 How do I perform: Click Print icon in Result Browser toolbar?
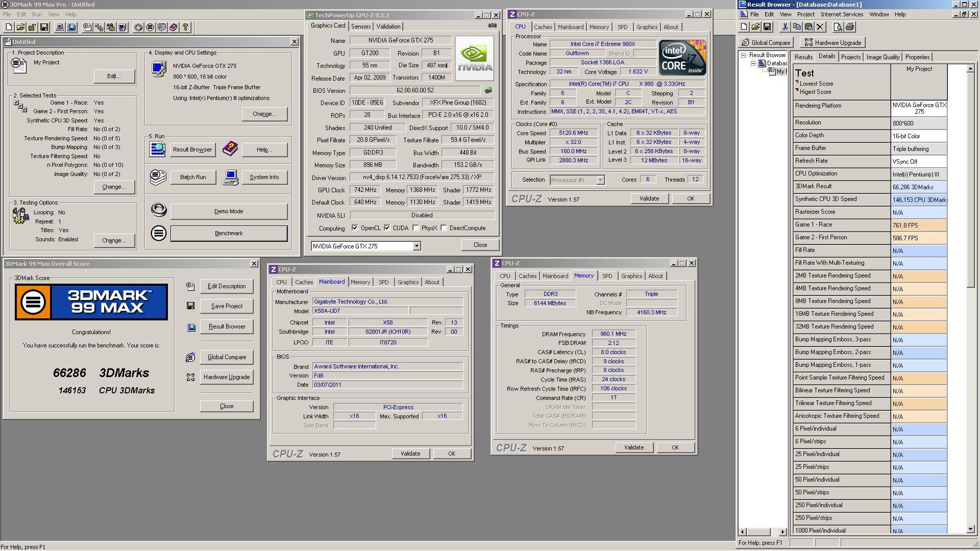[x=849, y=27]
